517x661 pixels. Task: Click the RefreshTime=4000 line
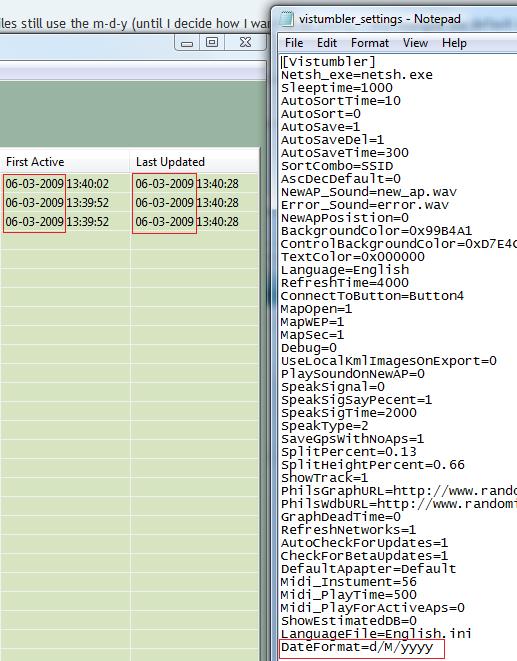(x=345, y=283)
